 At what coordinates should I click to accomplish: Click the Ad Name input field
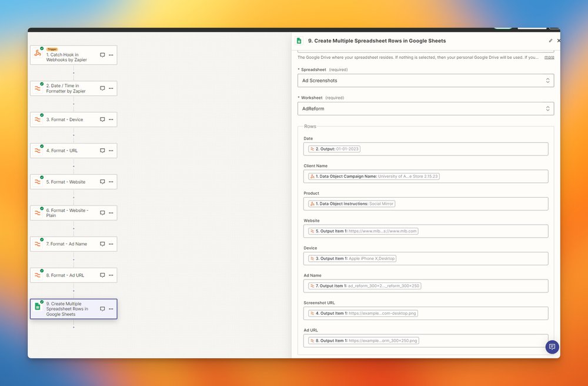pyautogui.click(x=426, y=286)
